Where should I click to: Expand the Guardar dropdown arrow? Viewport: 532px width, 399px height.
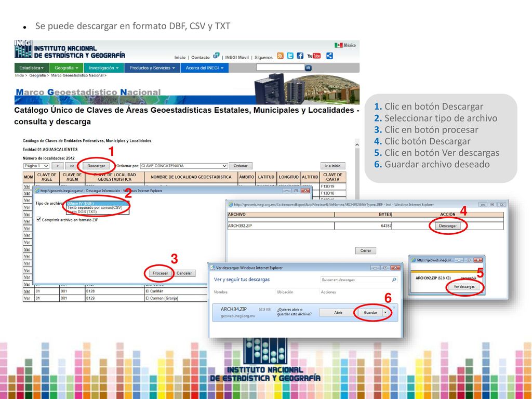click(386, 312)
